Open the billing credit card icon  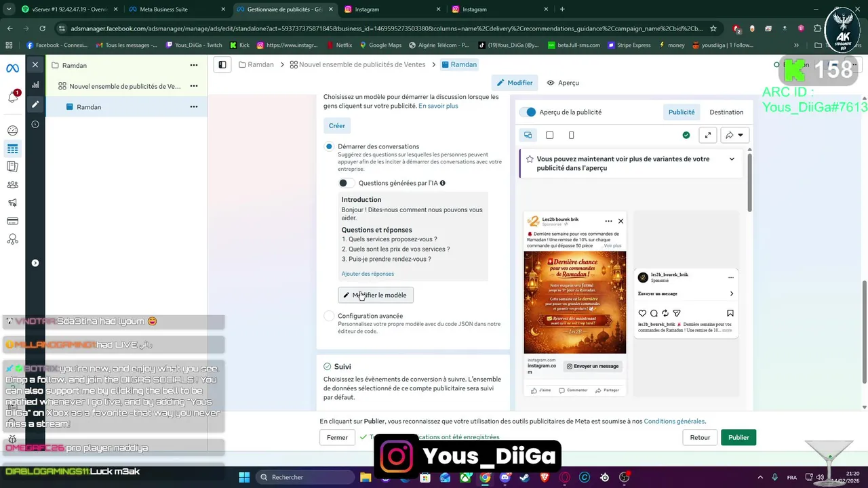pos(12,221)
